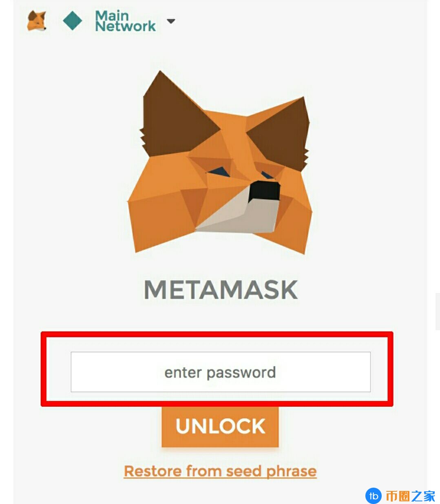Image resolution: width=440 pixels, height=504 pixels.
Task: Click the fox logo's black nose
Action: tap(264, 191)
